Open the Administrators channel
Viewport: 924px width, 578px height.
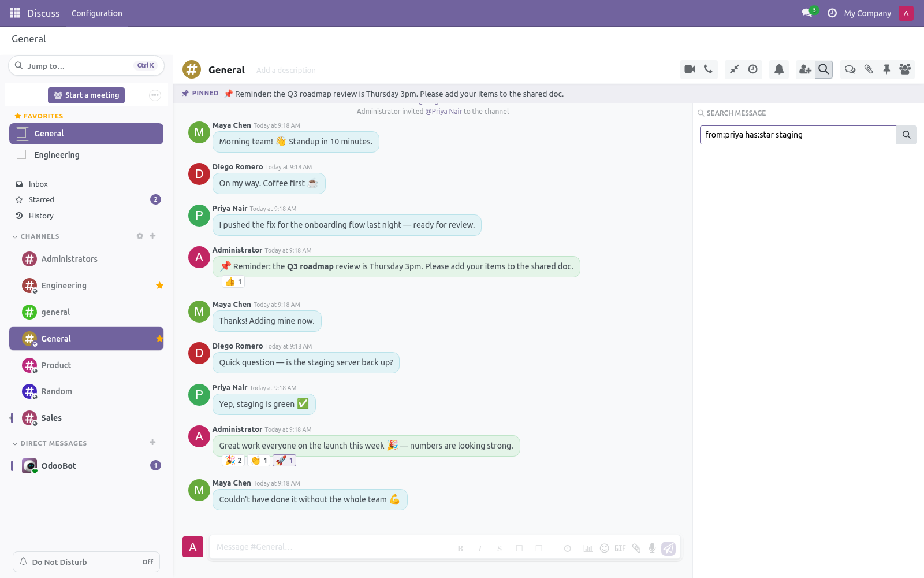point(87,259)
